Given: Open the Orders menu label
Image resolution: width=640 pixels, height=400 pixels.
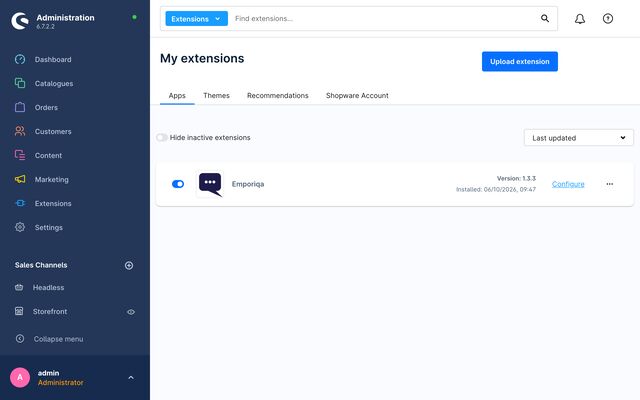Looking at the screenshot, I should (46, 108).
